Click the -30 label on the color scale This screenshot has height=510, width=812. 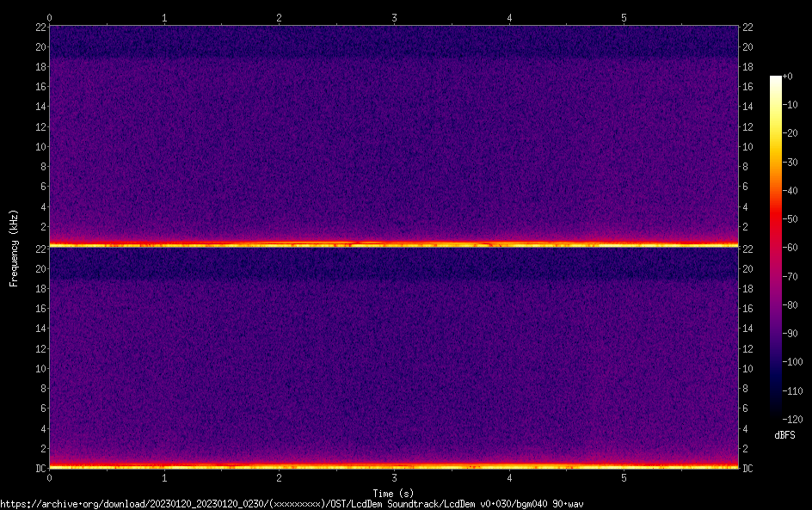pos(792,162)
